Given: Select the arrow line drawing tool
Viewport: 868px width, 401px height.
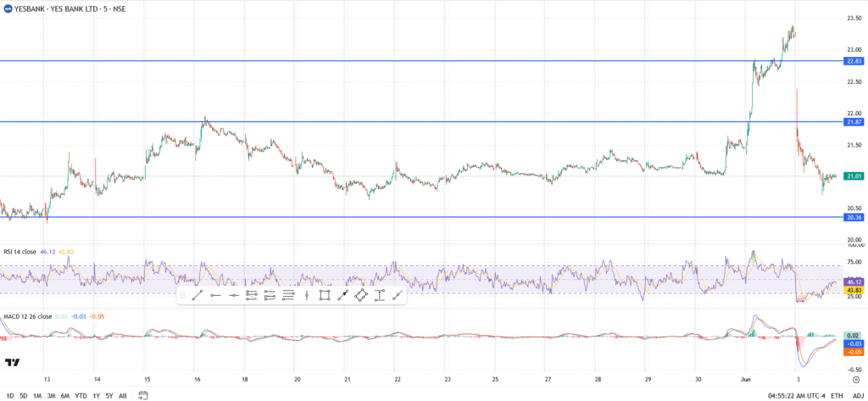Looking at the screenshot, I should (x=342, y=295).
